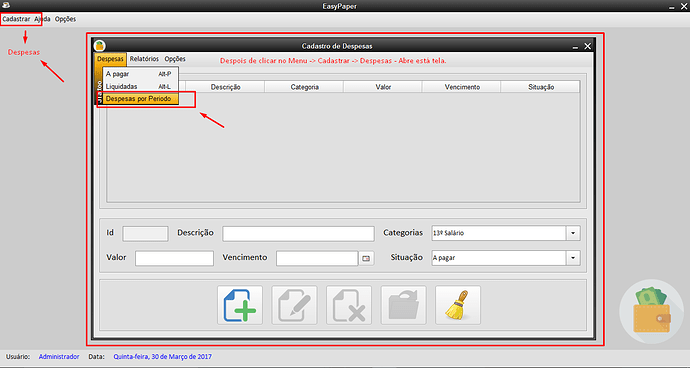The width and height of the screenshot is (690, 368).
Task: Click the greyed folder icon button
Action: pos(404,305)
